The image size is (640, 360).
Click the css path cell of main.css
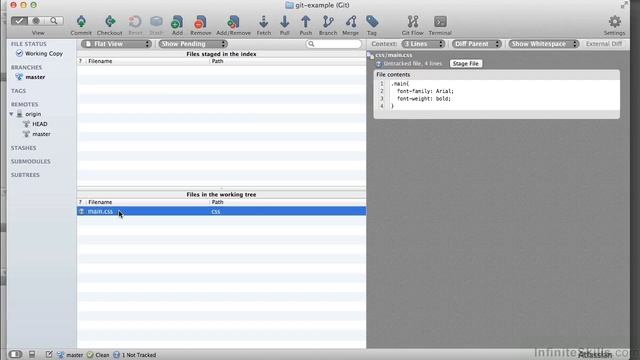tap(216, 211)
